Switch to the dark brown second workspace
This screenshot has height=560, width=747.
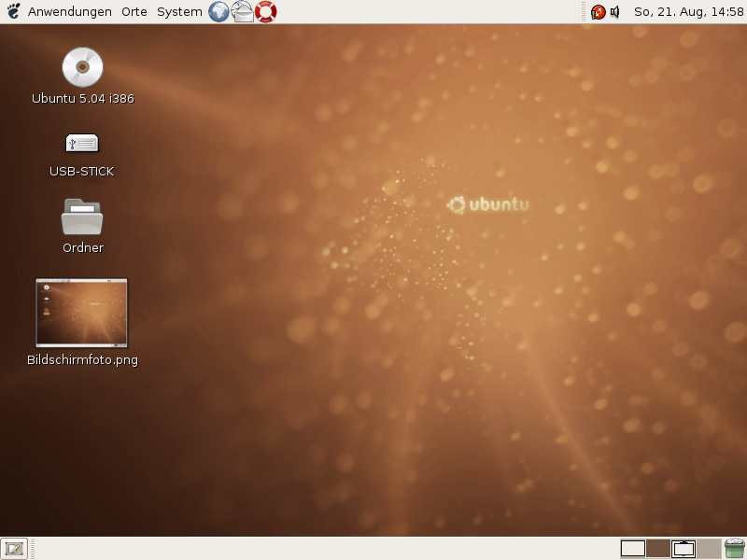point(658,549)
